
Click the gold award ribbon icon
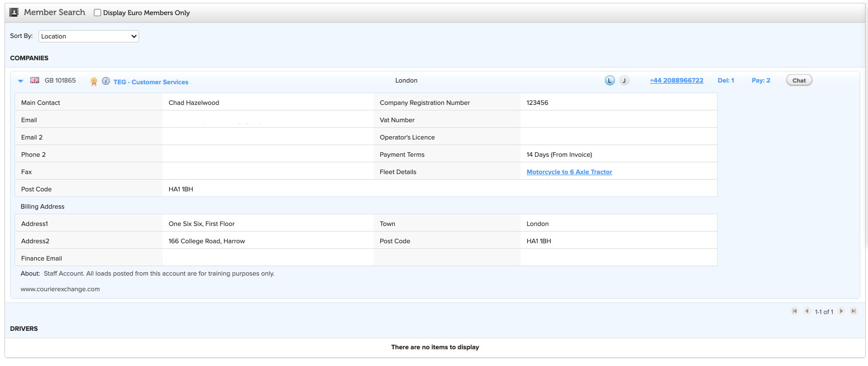(x=94, y=81)
